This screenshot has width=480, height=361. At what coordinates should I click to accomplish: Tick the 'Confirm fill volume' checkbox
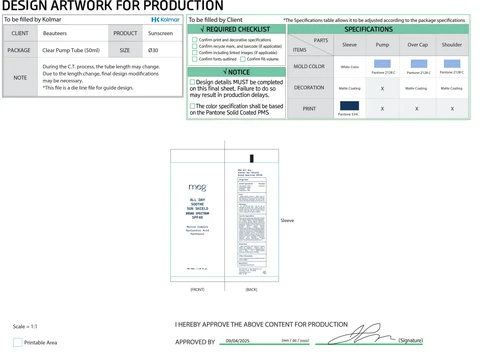[243, 59]
